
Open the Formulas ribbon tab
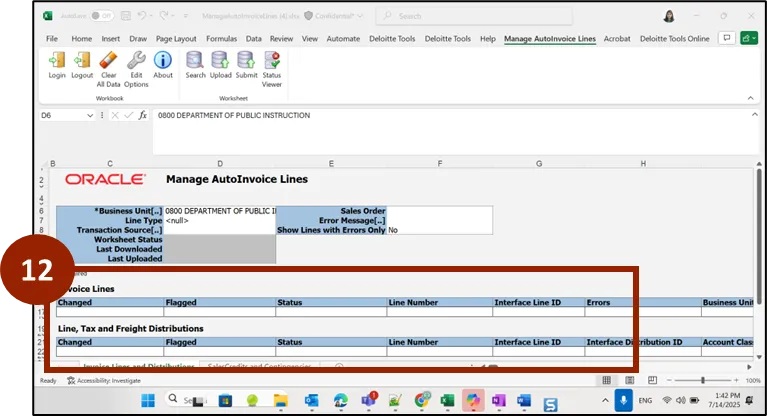click(221, 39)
